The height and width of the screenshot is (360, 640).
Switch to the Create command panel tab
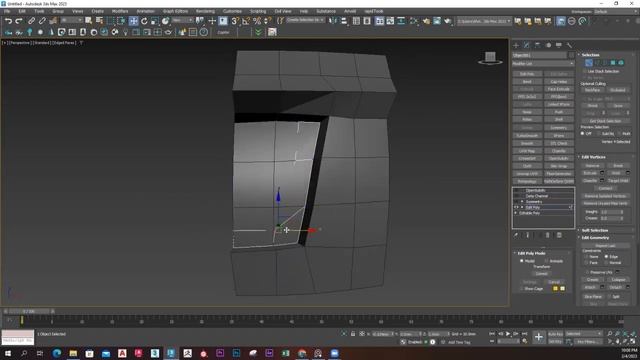(x=516, y=45)
